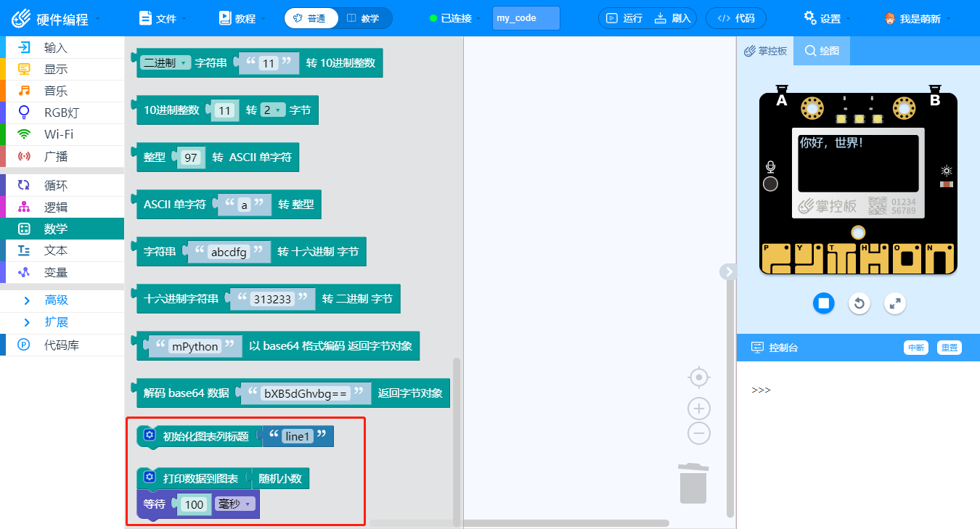Viewport: 980px width, 529px height.
Task: Click the mPython string field
Action: click(195, 346)
